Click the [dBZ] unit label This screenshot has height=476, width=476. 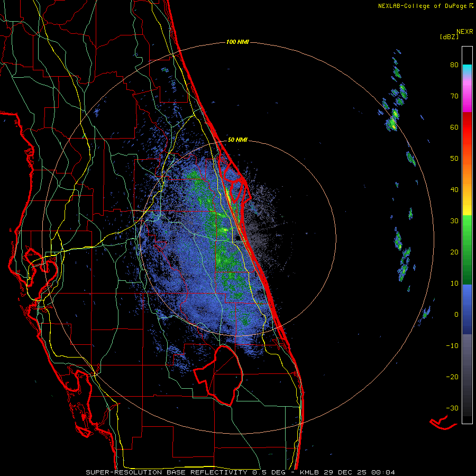[449, 37]
